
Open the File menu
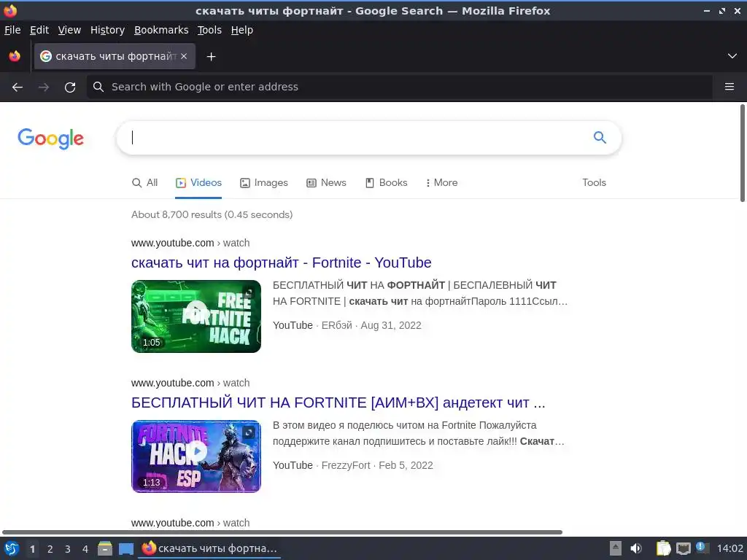[12, 30]
